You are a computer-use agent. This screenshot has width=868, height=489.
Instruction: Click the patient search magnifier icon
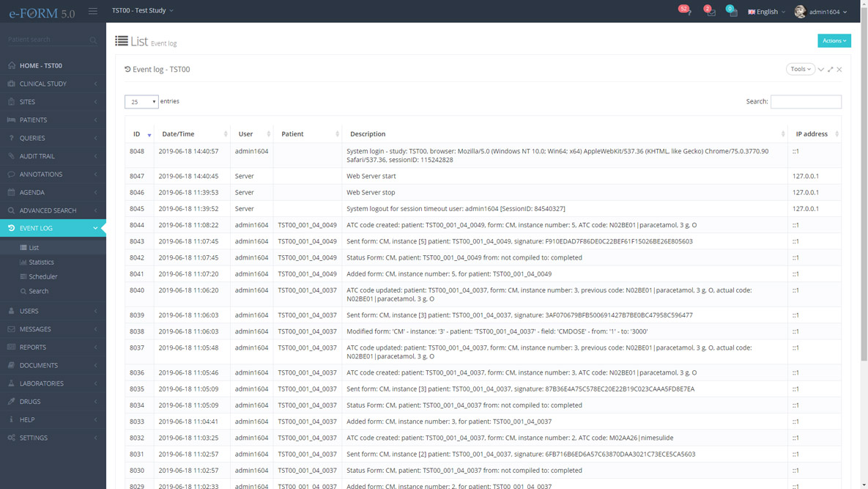pyautogui.click(x=93, y=40)
